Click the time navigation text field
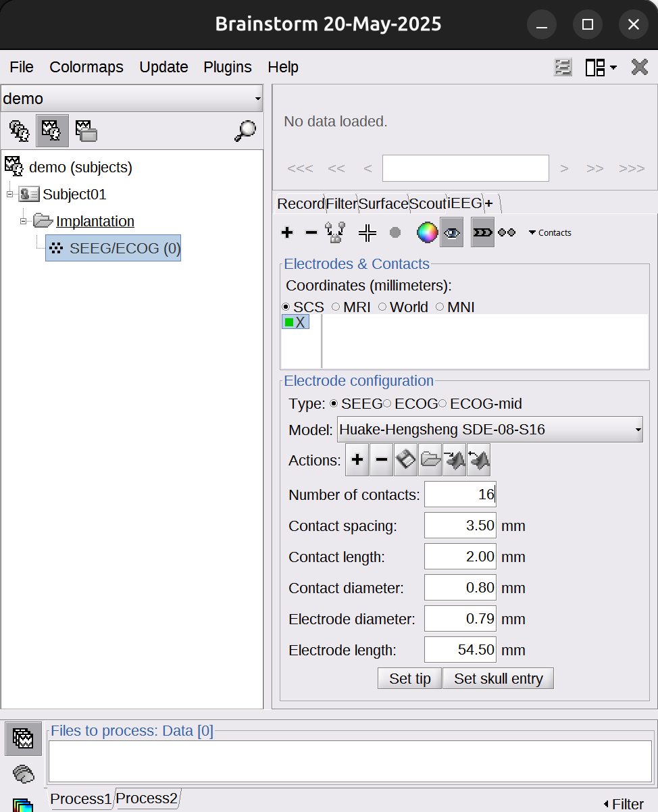 (465, 168)
